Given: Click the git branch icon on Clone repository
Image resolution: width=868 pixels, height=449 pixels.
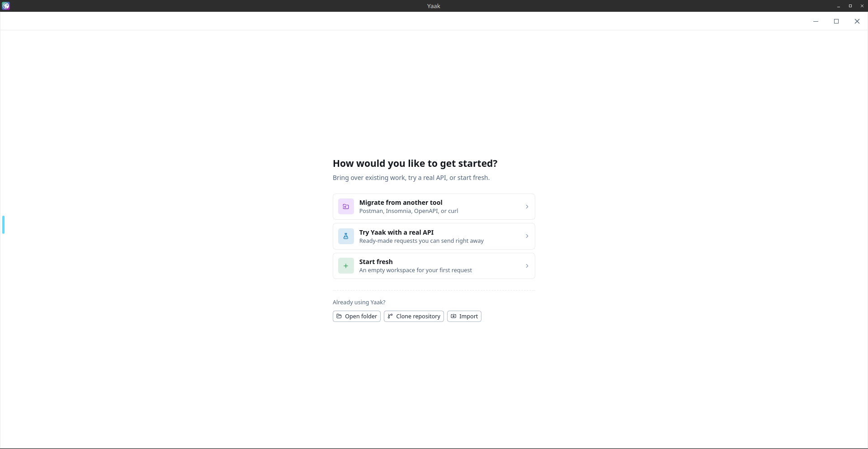Looking at the screenshot, I should tap(390, 316).
